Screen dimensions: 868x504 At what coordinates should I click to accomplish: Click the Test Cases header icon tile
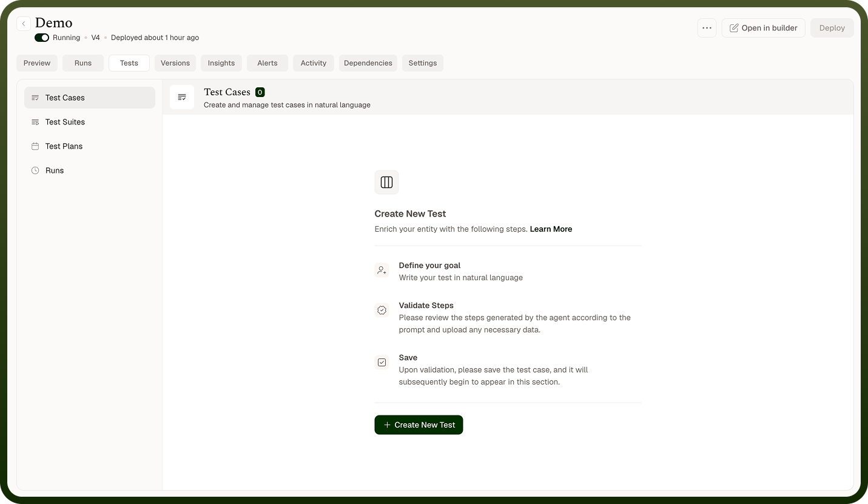pos(182,97)
